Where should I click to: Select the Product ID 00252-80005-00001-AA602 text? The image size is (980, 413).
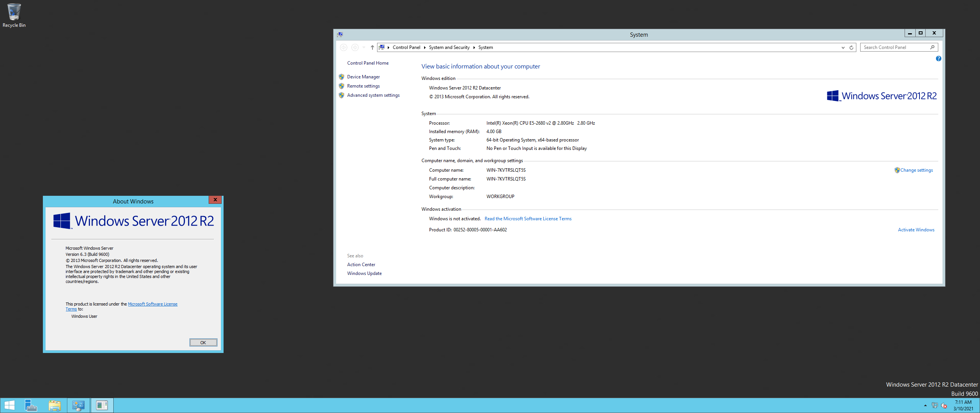coord(480,230)
